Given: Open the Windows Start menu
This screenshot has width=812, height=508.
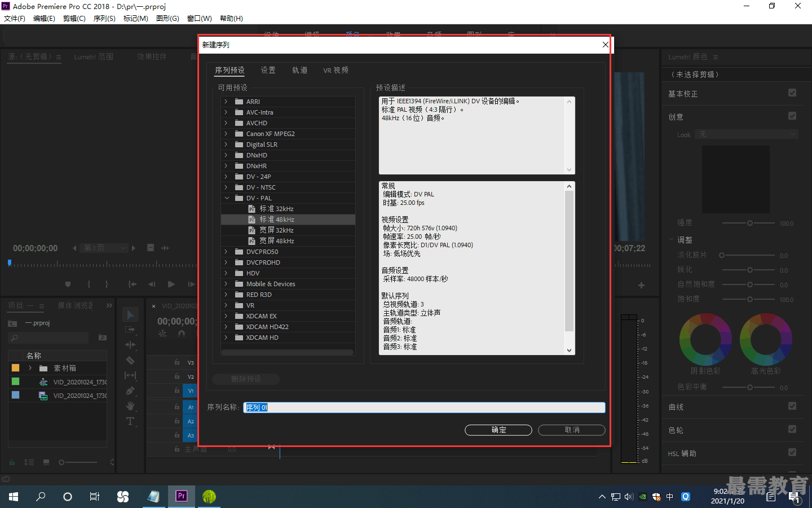Looking at the screenshot, I should (14, 497).
